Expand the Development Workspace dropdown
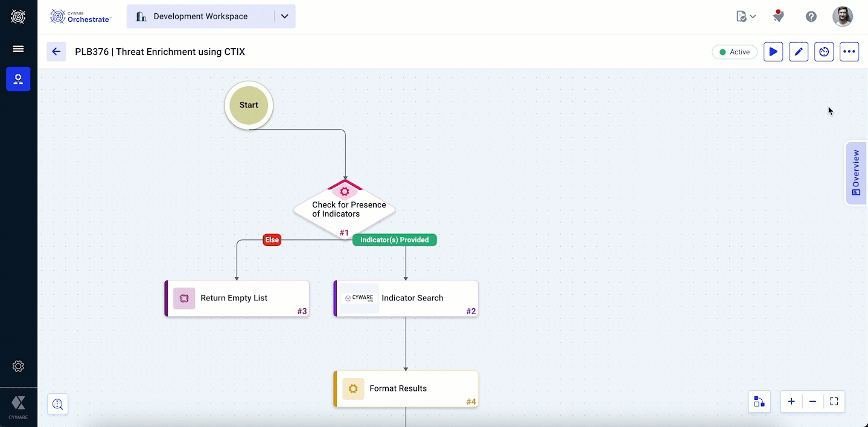Screen dimensions: 868x427 click(x=284, y=16)
